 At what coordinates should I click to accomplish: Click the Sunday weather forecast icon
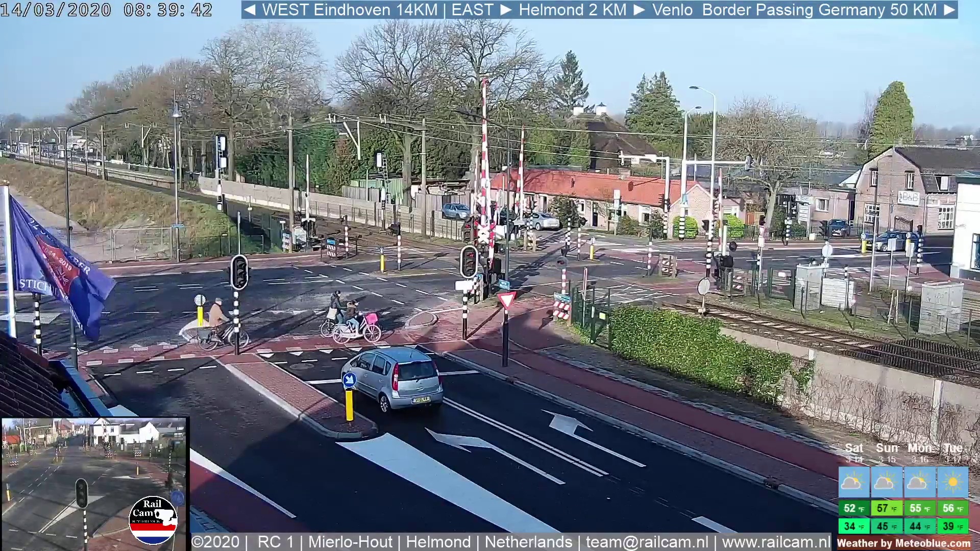coord(886,482)
